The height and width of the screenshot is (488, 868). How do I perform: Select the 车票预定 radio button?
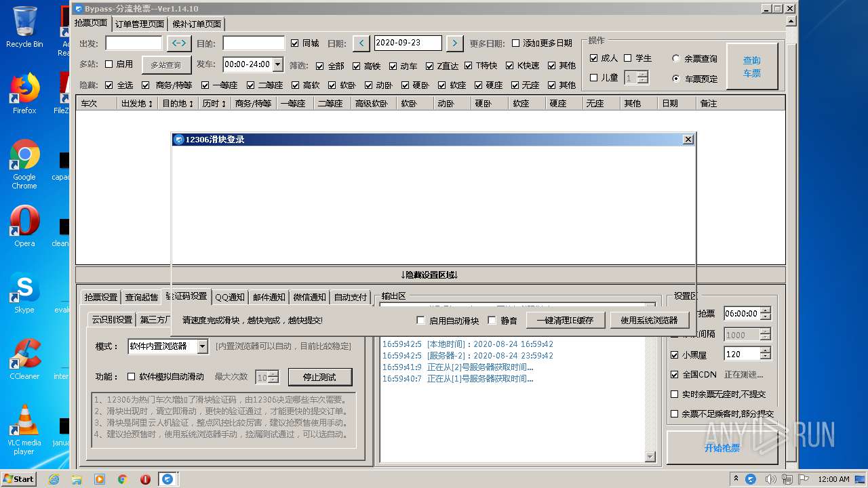click(x=676, y=79)
